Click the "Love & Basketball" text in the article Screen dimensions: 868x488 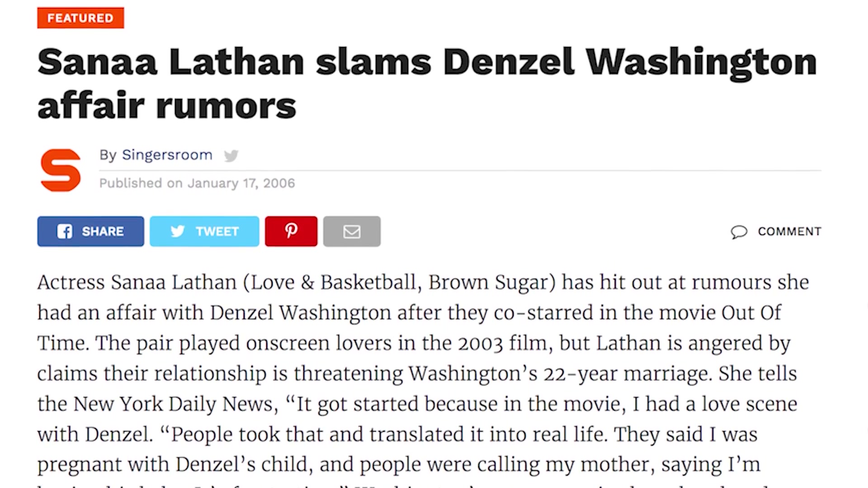334,282
